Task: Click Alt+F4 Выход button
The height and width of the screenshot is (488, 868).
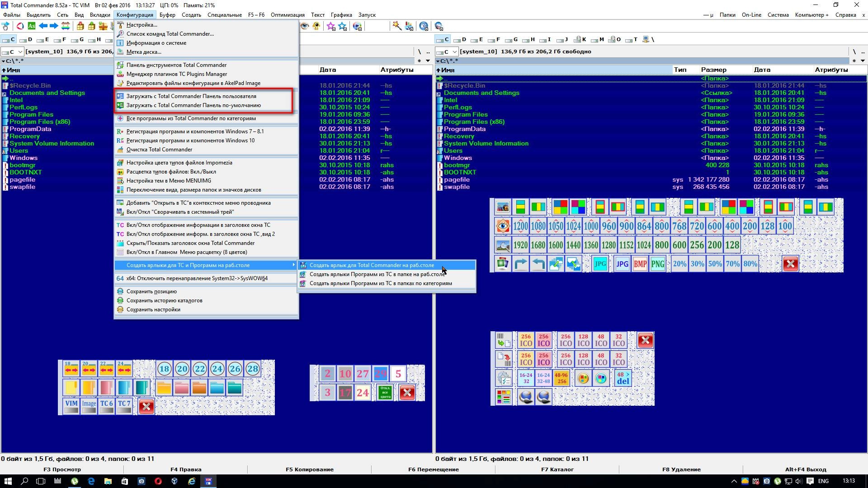Action: click(806, 469)
